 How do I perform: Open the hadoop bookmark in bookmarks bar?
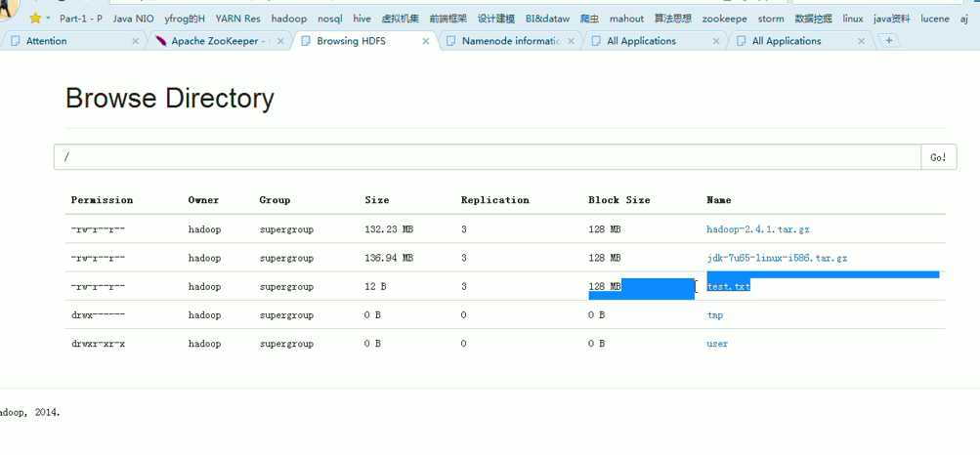tap(289, 19)
